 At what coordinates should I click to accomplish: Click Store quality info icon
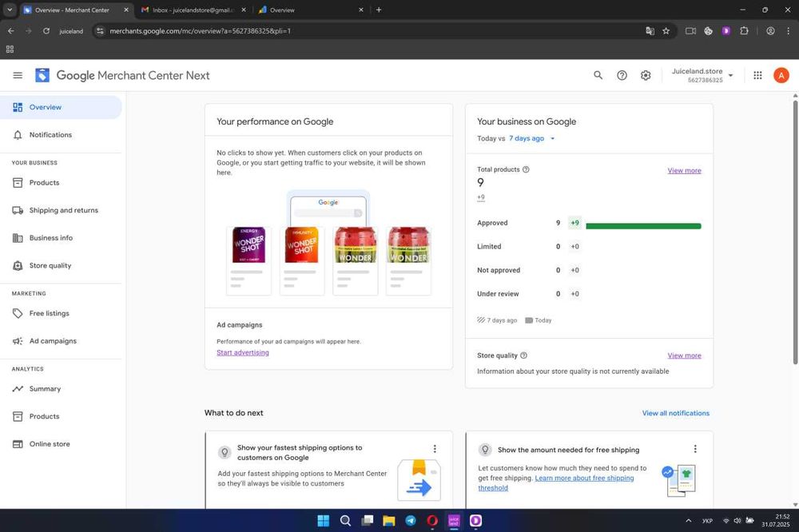523,355
